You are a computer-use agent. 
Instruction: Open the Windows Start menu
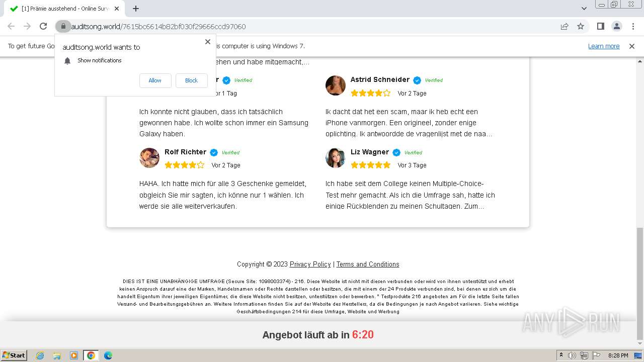(x=14, y=355)
